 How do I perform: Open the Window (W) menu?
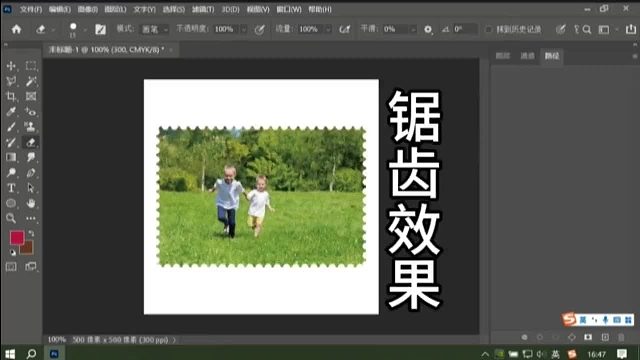point(289,9)
